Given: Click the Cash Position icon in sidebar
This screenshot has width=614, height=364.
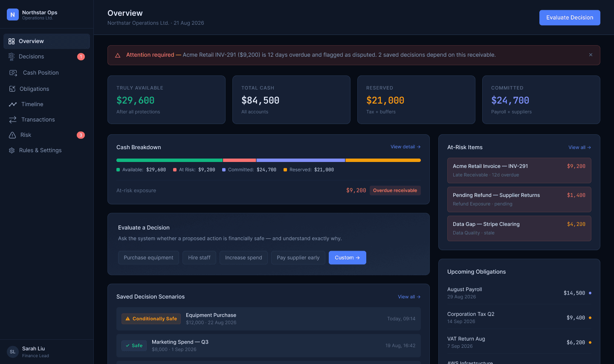Looking at the screenshot, I should tap(13, 73).
